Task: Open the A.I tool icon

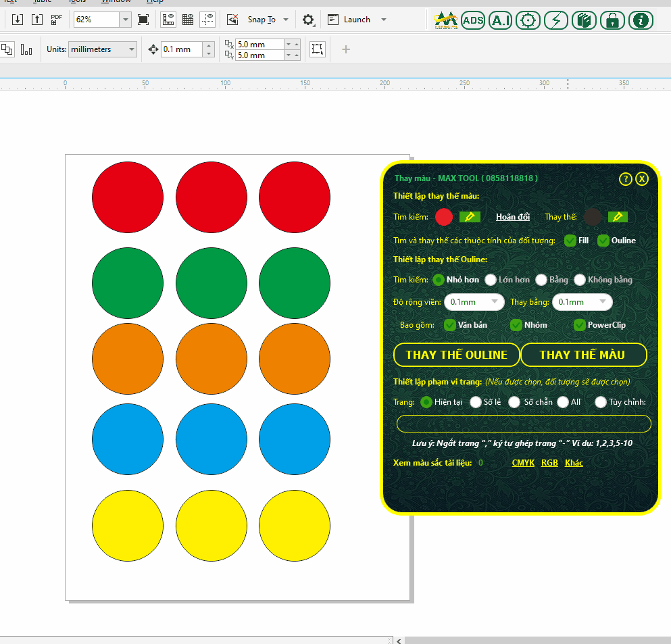Action: coord(500,20)
